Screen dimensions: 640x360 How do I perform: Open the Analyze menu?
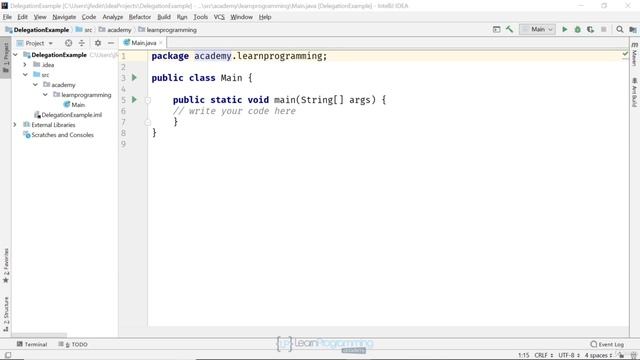point(113,17)
